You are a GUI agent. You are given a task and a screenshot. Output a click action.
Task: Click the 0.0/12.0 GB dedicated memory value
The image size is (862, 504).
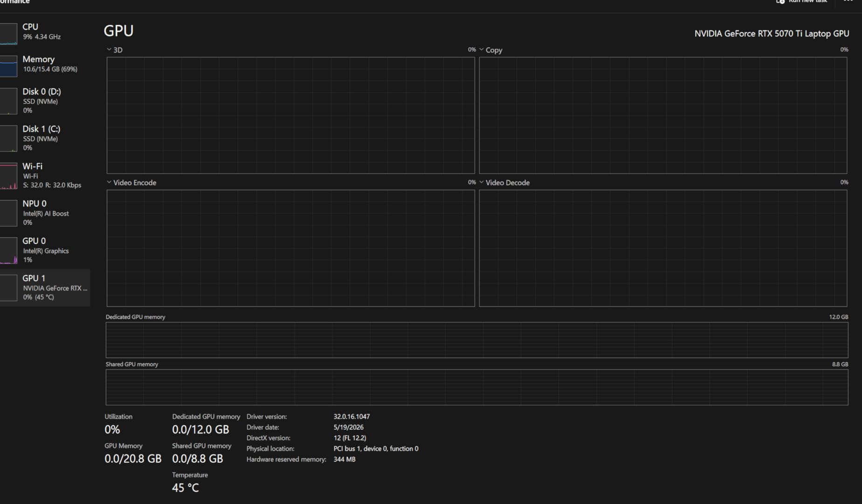pos(200,429)
